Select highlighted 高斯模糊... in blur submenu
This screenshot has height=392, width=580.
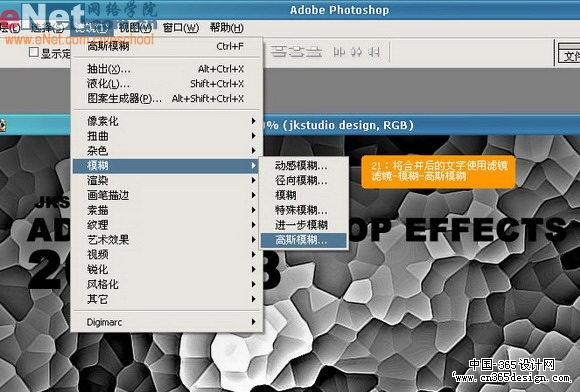(304, 240)
